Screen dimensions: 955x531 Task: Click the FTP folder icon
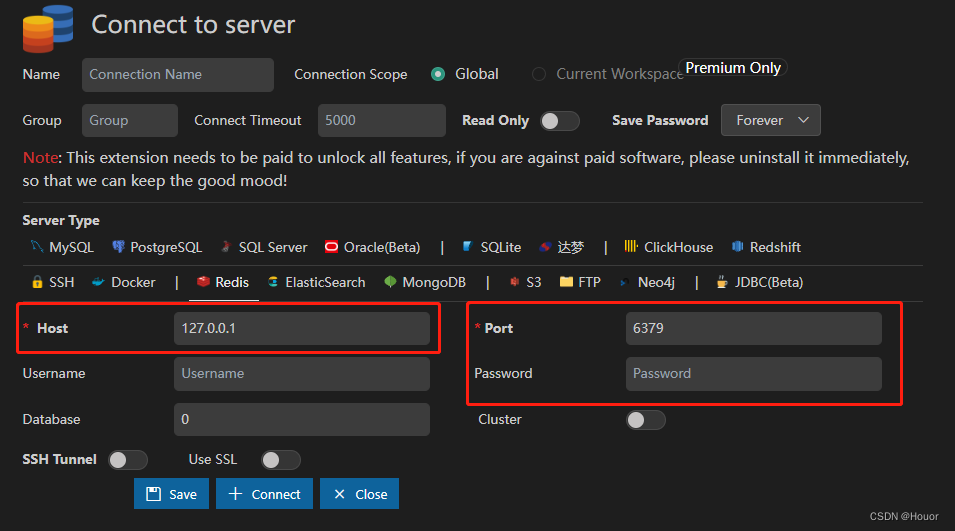[x=566, y=281]
